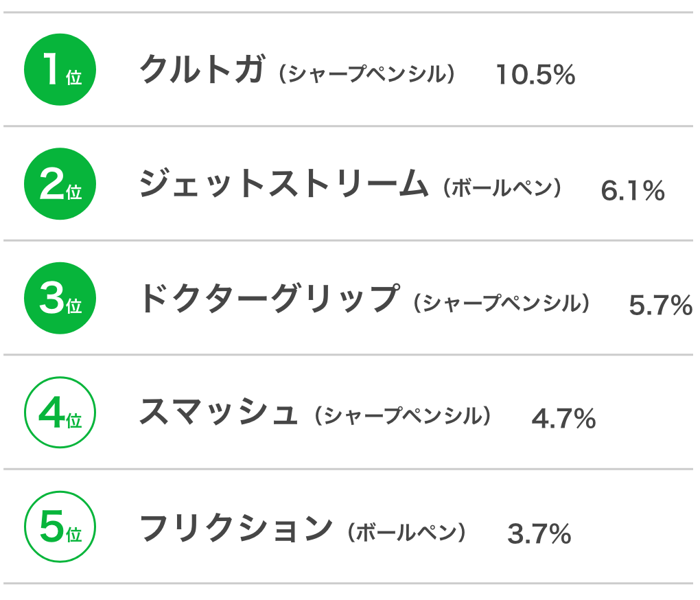Select the スマッシュ product name

pyautogui.click(x=218, y=412)
